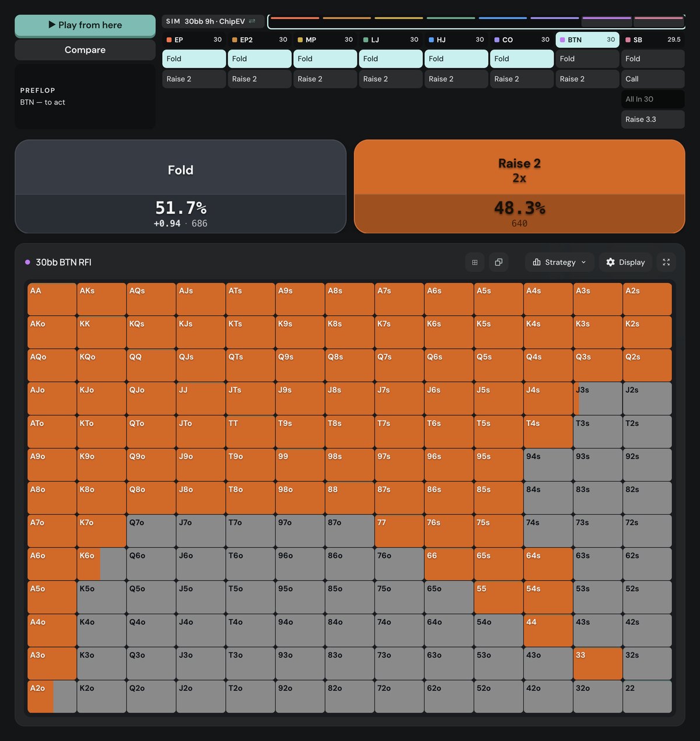Image resolution: width=700 pixels, height=741 pixels.
Task: Select the BTN position tab
Action: pyautogui.click(x=587, y=40)
